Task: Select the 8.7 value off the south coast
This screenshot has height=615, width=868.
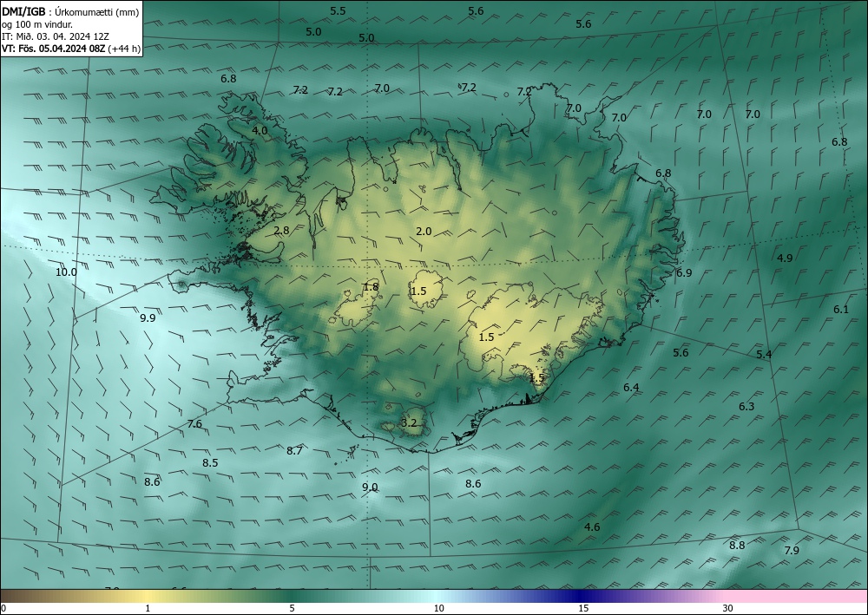Action: pos(294,451)
